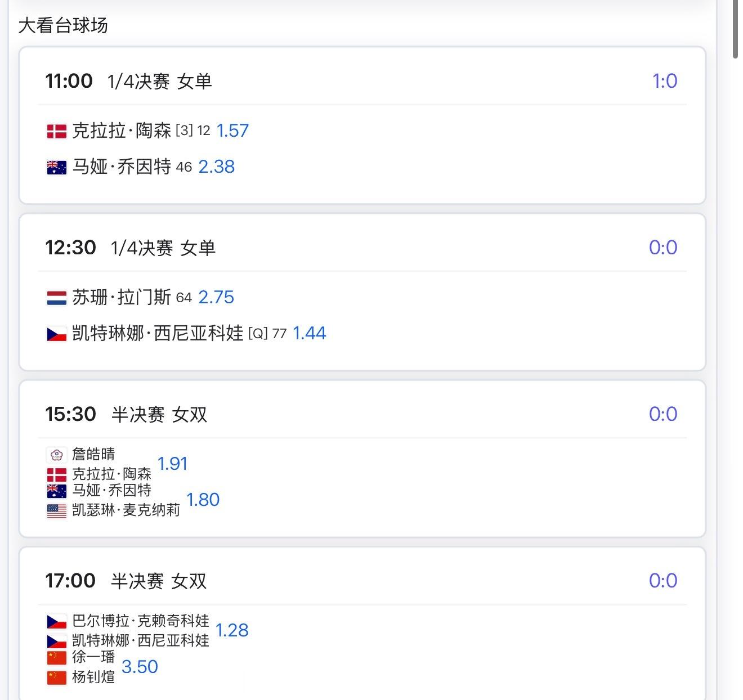
Task: Click Czech flag next to 凯特琳娜·西尼亚科娃 in 12:30 match
Action: [56, 334]
